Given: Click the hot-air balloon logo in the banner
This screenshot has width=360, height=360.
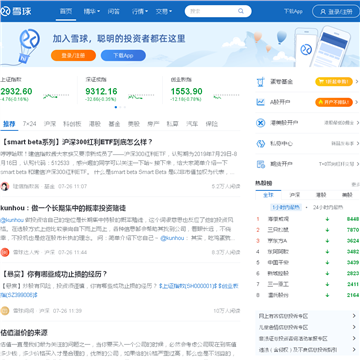Looking at the screenshot, I should [29, 46].
